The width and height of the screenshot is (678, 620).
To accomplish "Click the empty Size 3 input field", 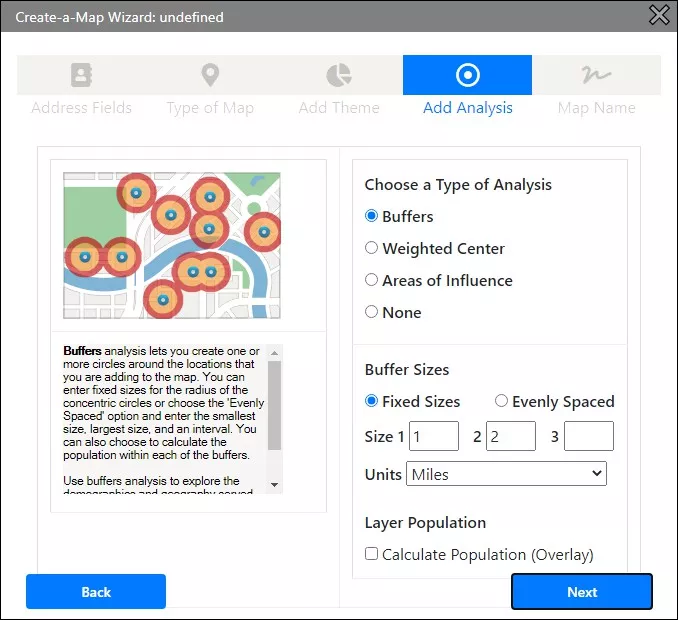I will click(589, 436).
